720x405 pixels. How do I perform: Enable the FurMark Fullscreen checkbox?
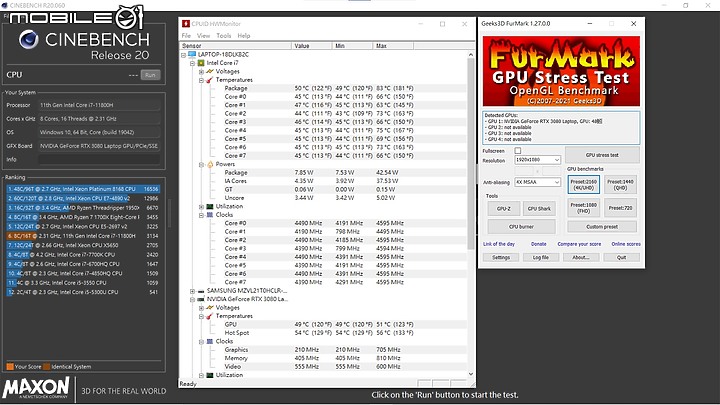click(x=518, y=151)
